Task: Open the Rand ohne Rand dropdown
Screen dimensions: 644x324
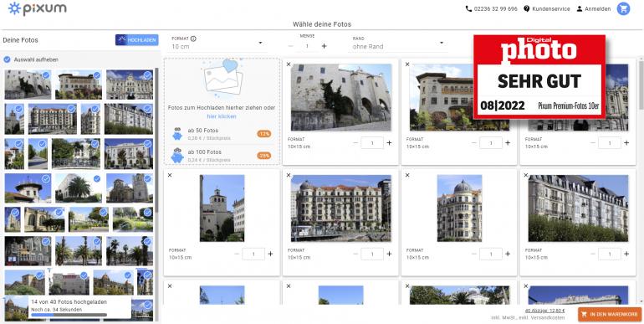Action: [x=398, y=44]
